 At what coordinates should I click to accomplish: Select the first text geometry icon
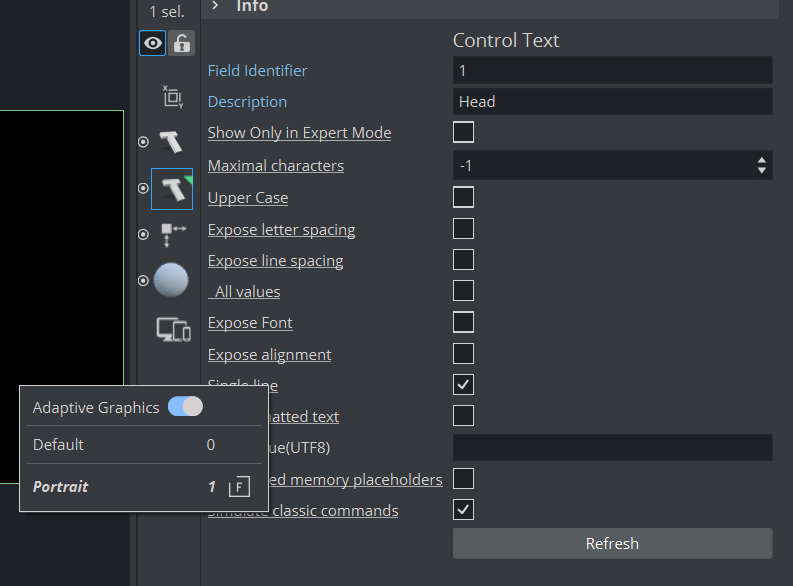point(171,142)
